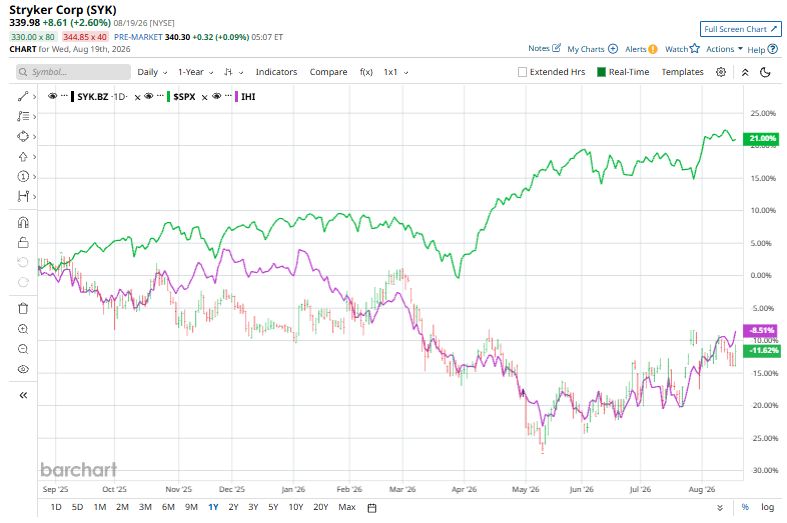Switch to dark mode moon icon
The image size is (787, 523).
[765, 72]
